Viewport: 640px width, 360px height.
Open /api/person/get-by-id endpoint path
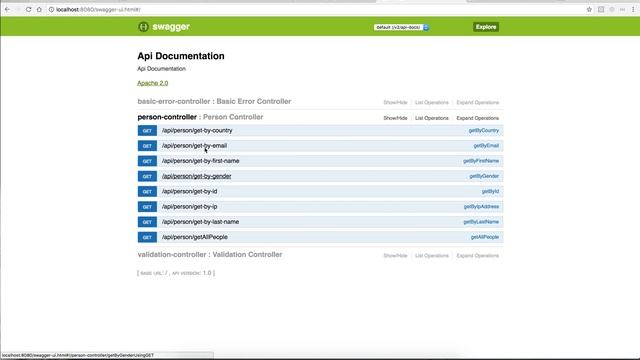pyautogui.click(x=189, y=191)
